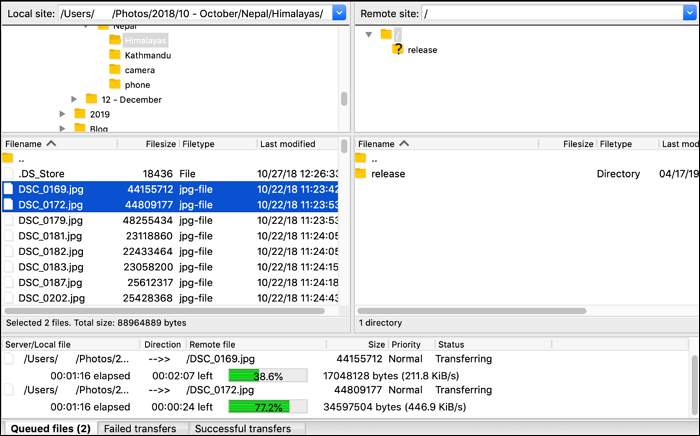Screen dimensions: 700x436
Task: Click the release folder icon in remote file list
Action: pos(361,173)
